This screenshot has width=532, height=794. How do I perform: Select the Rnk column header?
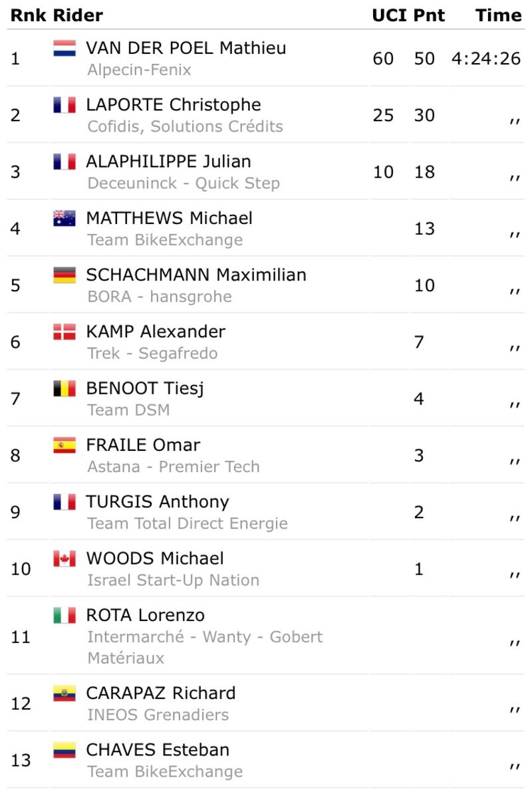[x=28, y=15]
